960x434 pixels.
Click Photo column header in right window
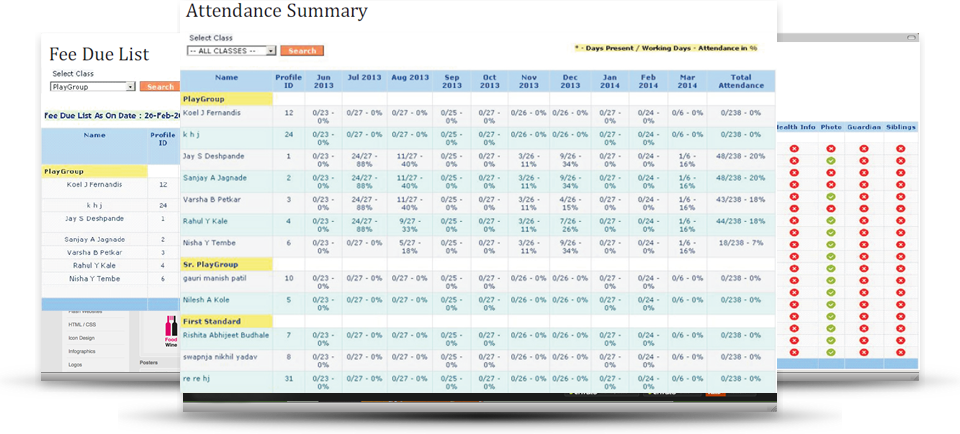point(831,127)
